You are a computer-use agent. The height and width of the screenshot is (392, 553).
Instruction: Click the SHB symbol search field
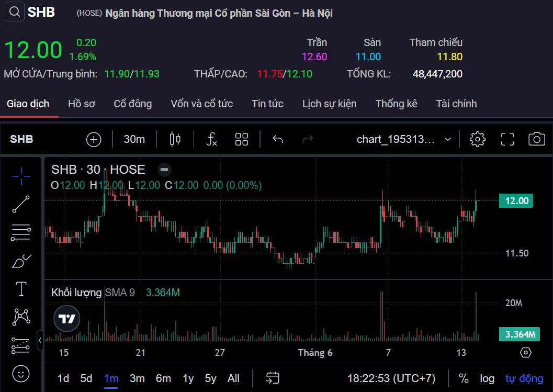(21, 139)
